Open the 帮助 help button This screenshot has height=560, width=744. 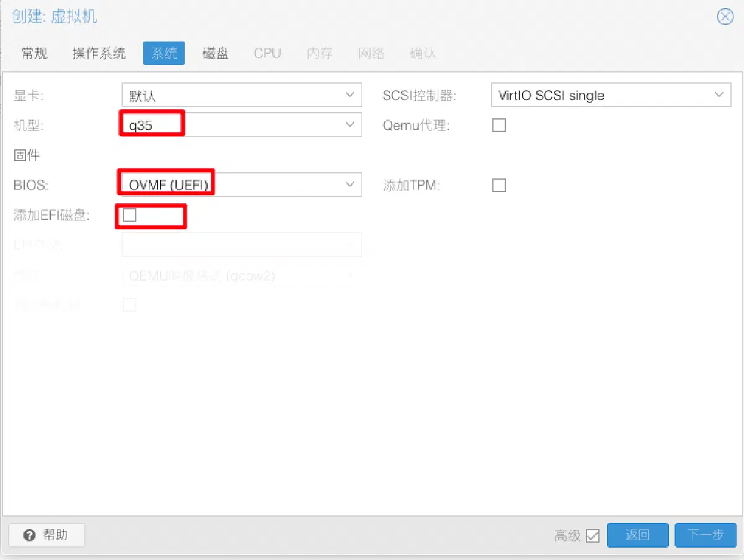pos(46,535)
